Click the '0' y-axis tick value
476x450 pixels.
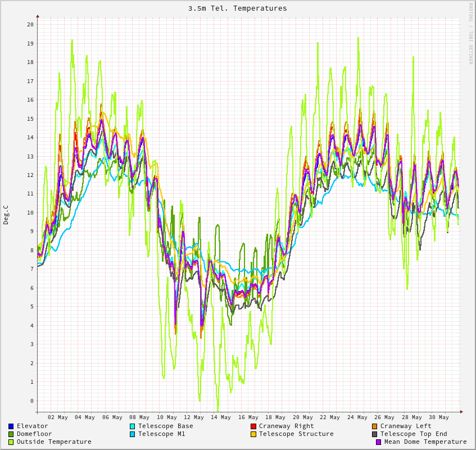click(x=31, y=401)
